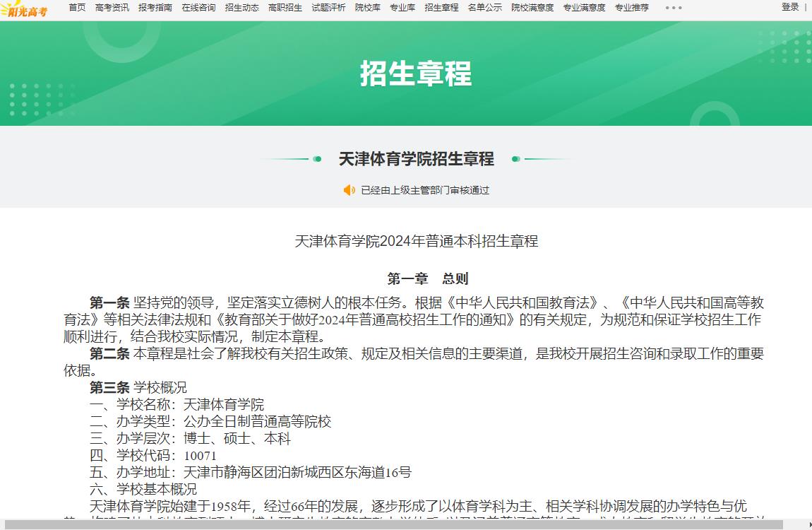This screenshot has width=812, height=530.
Task: Select 在线咨询 in the navigation
Action: click(198, 7)
